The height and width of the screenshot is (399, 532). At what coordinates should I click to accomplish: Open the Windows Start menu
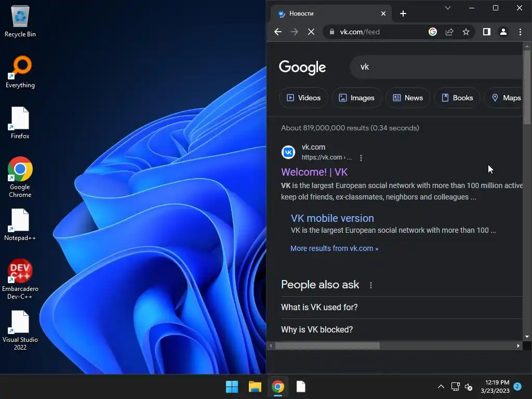pos(232,387)
